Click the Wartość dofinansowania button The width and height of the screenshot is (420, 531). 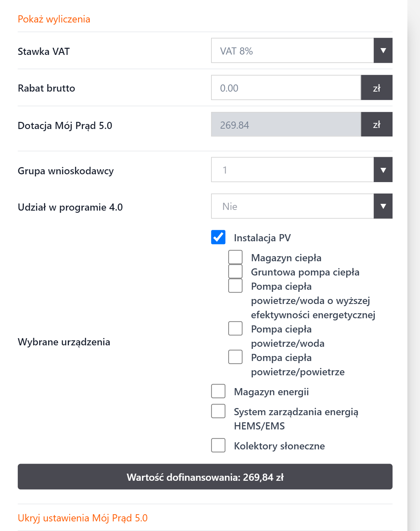point(205,477)
